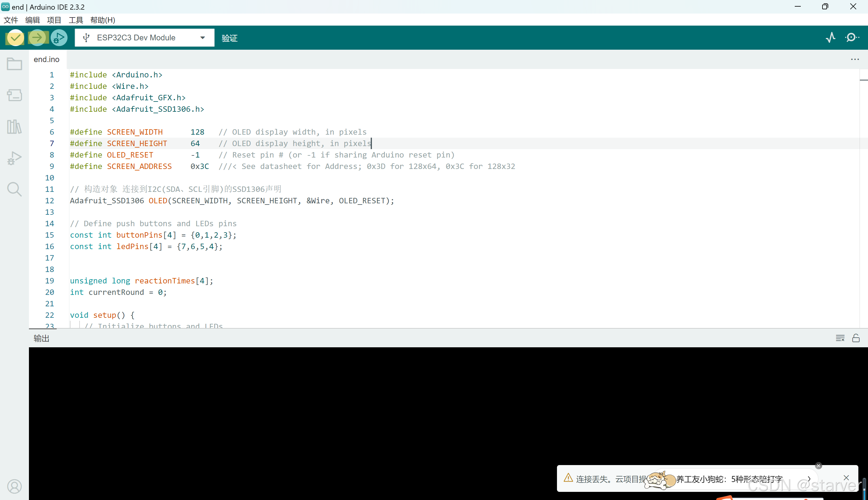868x500 pixels.
Task: Click the reactionTimes array name
Action: pyautogui.click(x=165, y=280)
